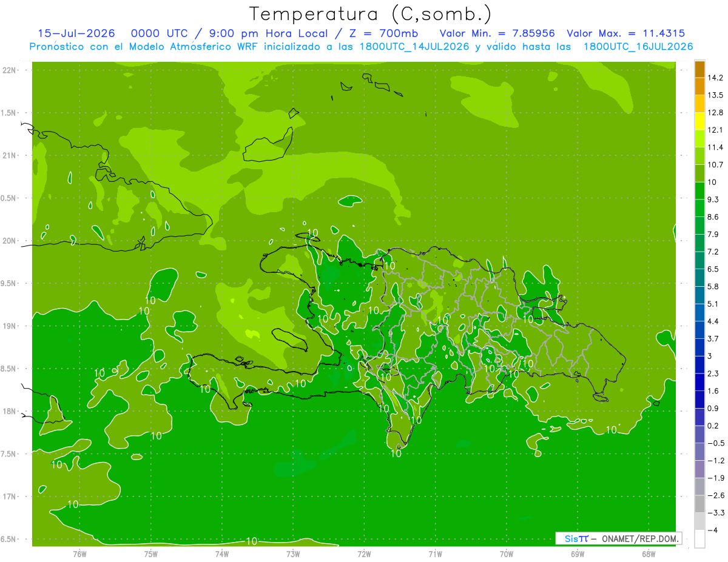Click the '17N' latitude axis label
The width and height of the screenshot is (728, 562).
point(10,497)
